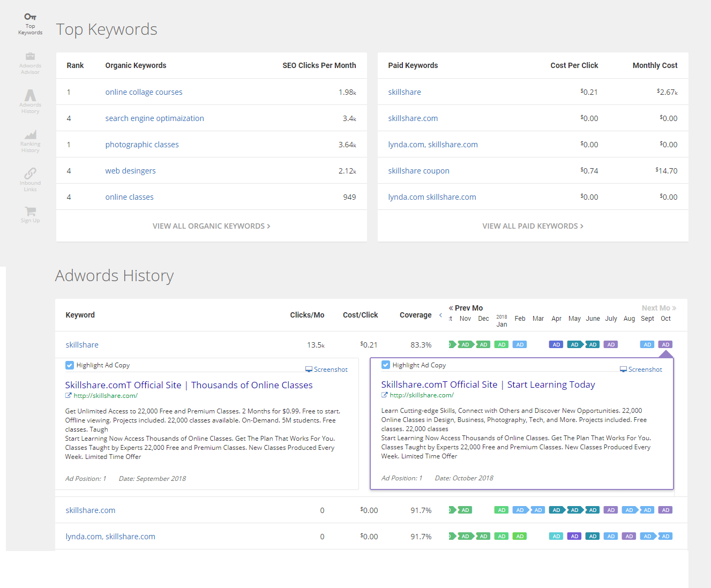The width and height of the screenshot is (711, 588).
Task: Click external-link icon beside September ad URL
Action: pyautogui.click(x=69, y=396)
